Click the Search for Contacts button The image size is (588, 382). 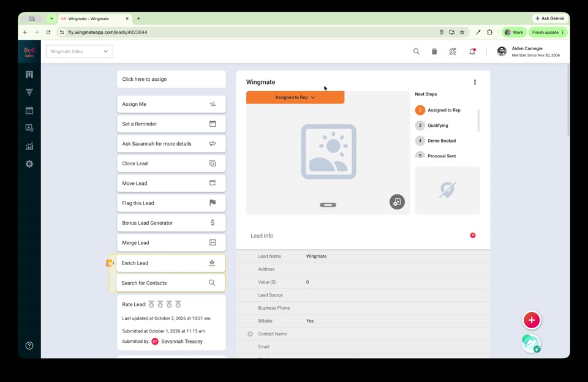point(171,283)
